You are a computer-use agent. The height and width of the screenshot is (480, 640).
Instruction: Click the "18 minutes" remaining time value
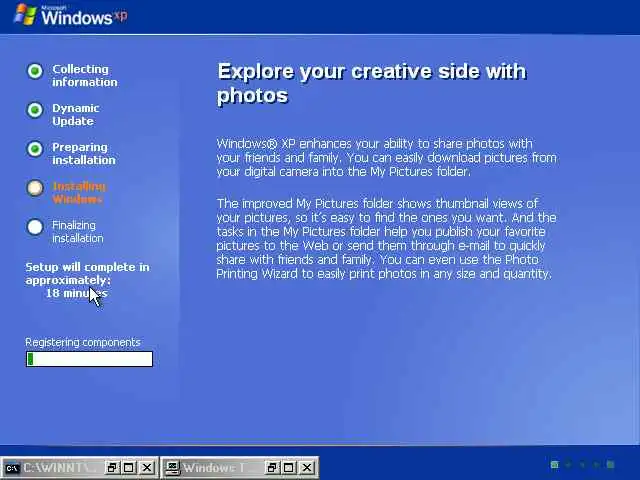[x=76, y=293]
